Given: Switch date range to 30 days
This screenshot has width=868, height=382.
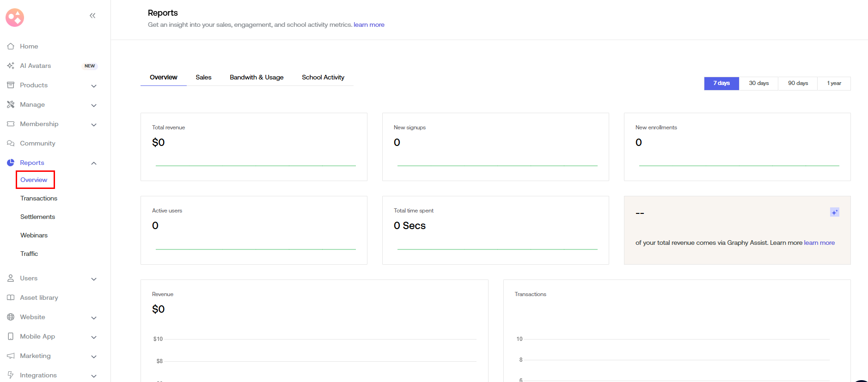Looking at the screenshot, I should click(758, 83).
